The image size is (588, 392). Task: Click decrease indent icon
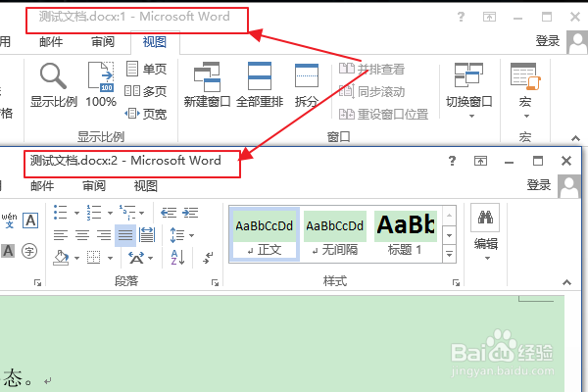pos(169,213)
